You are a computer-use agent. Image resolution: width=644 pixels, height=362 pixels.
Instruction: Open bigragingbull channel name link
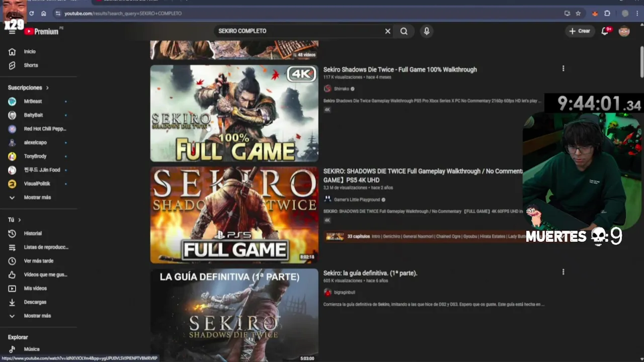[x=345, y=292]
